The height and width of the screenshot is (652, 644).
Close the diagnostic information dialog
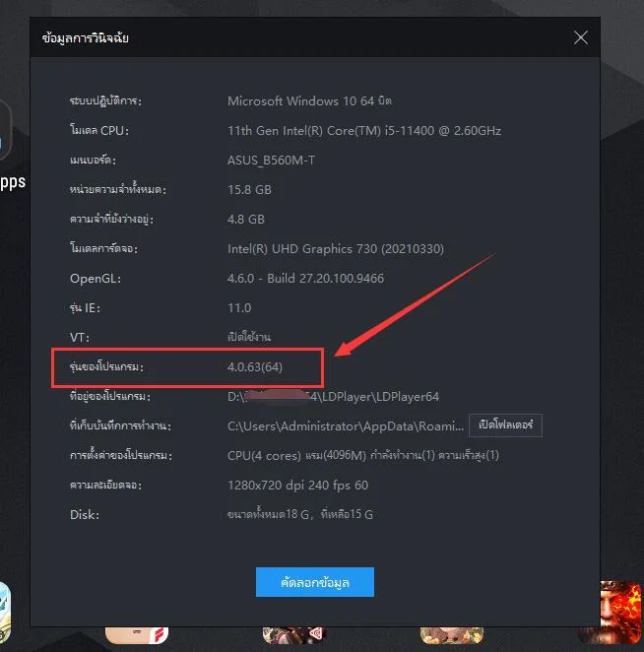[580, 37]
